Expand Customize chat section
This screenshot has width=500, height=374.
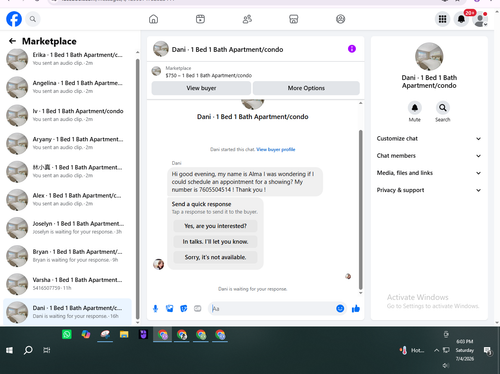(429, 139)
